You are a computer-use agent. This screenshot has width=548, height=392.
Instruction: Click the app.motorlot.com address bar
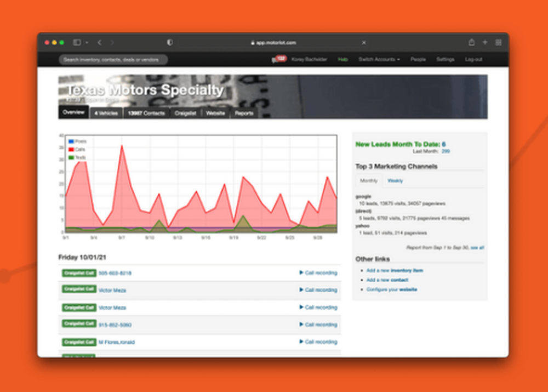coord(273,43)
